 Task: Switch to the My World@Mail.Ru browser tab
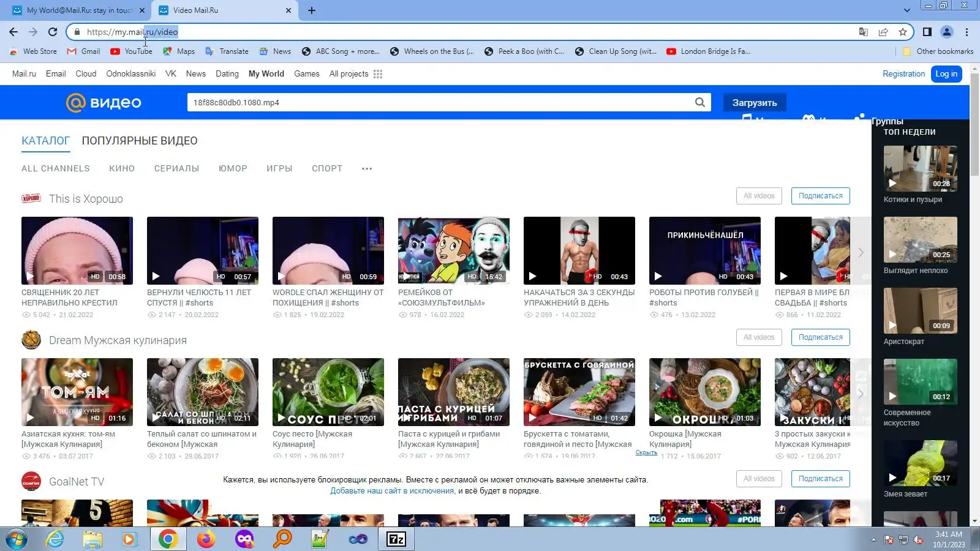point(78,10)
